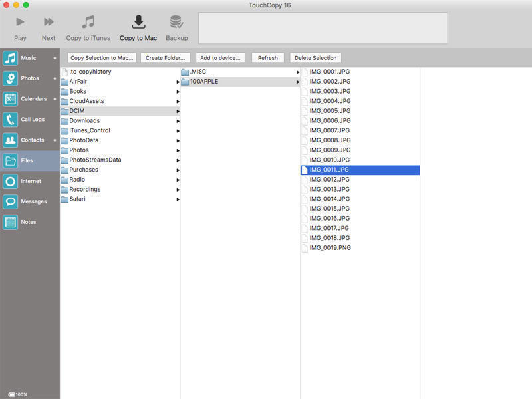
Task: Expand the .MISC folder arrow
Action: point(297,72)
